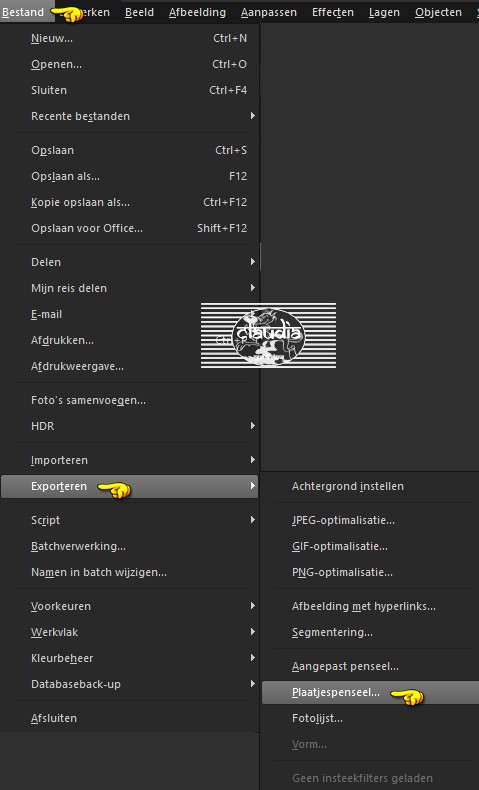This screenshot has height=790, width=479.
Task: Expand the Importeren submenu
Action: click(129, 460)
